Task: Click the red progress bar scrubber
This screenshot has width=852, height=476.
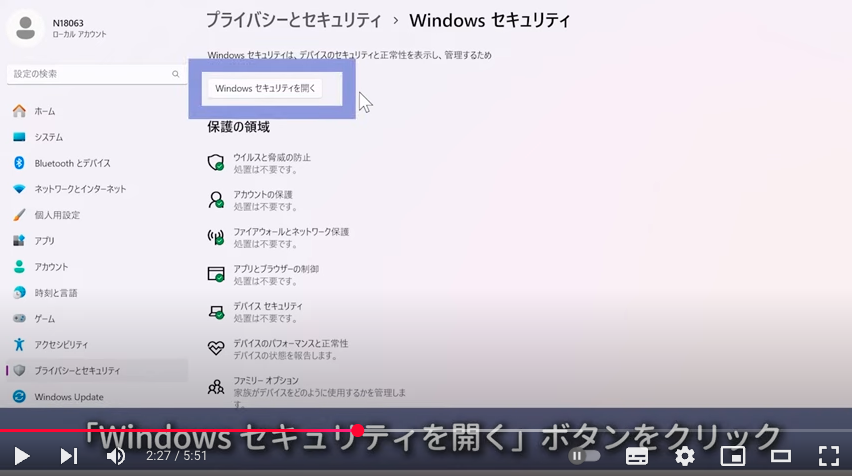Action: pyautogui.click(x=358, y=430)
